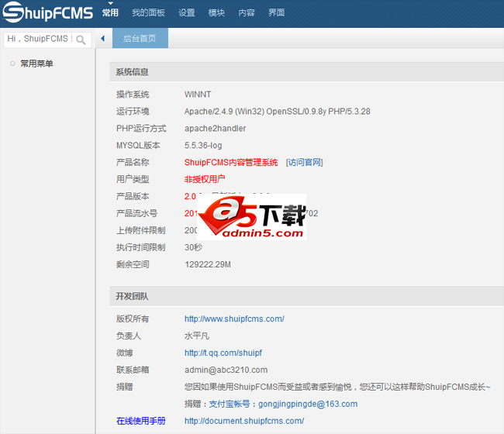The image size is (504, 434).
Task: Open the 内容 menu
Action: pyautogui.click(x=247, y=12)
